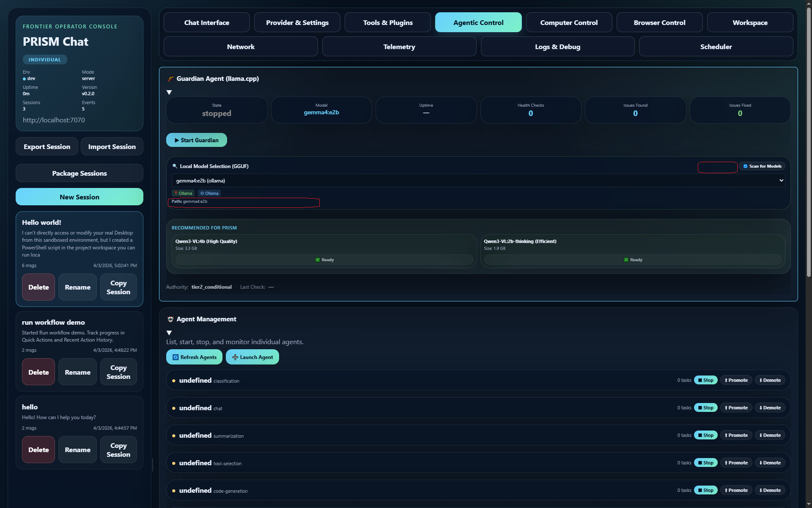
Task: Click the tier2_conditional authority value
Action: coord(211,287)
